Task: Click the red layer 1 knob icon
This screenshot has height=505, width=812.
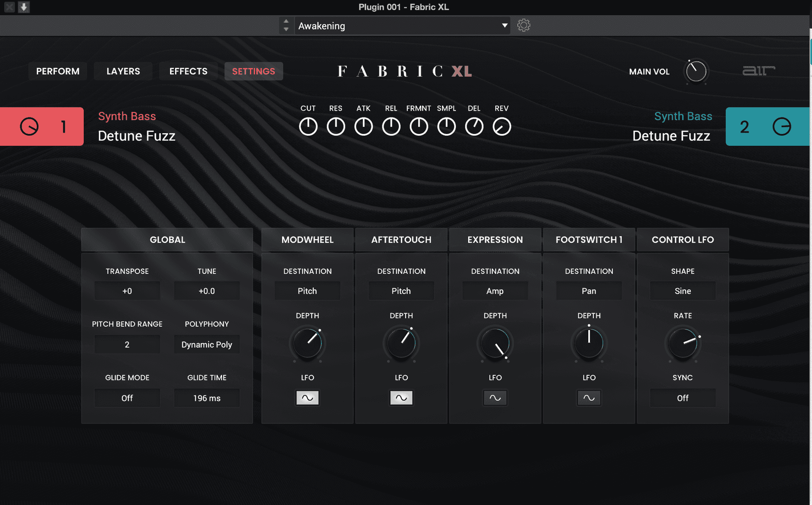Action: pos(29,126)
